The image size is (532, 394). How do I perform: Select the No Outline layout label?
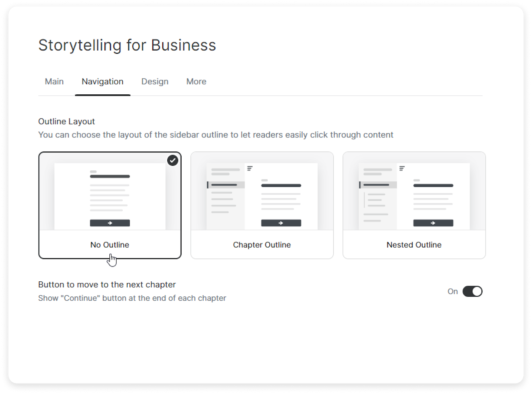(x=110, y=245)
